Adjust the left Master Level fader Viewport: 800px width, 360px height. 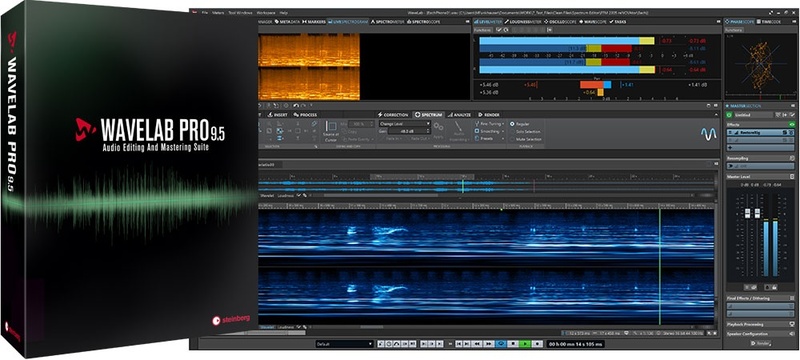pyautogui.click(x=748, y=213)
